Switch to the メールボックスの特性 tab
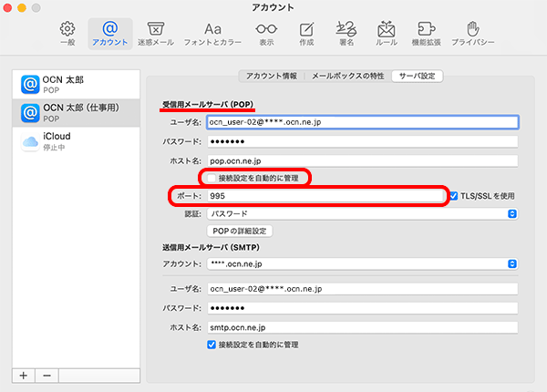 (348, 76)
